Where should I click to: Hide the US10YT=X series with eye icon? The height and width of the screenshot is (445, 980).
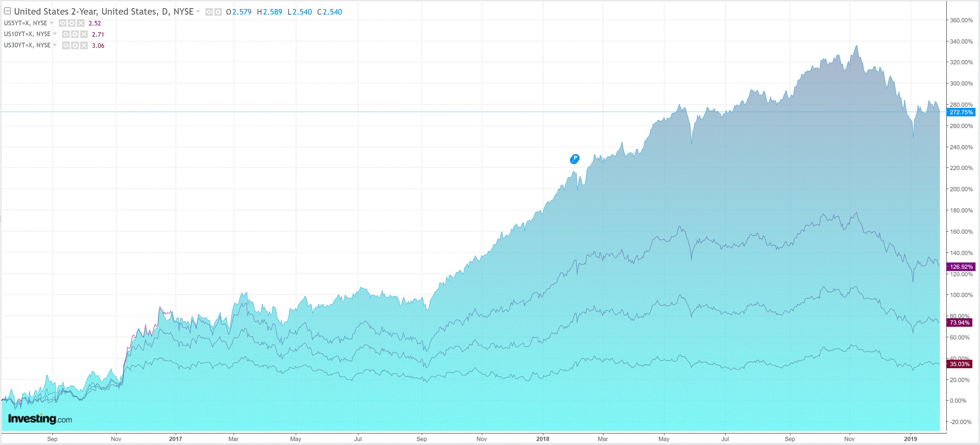(x=66, y=35)
